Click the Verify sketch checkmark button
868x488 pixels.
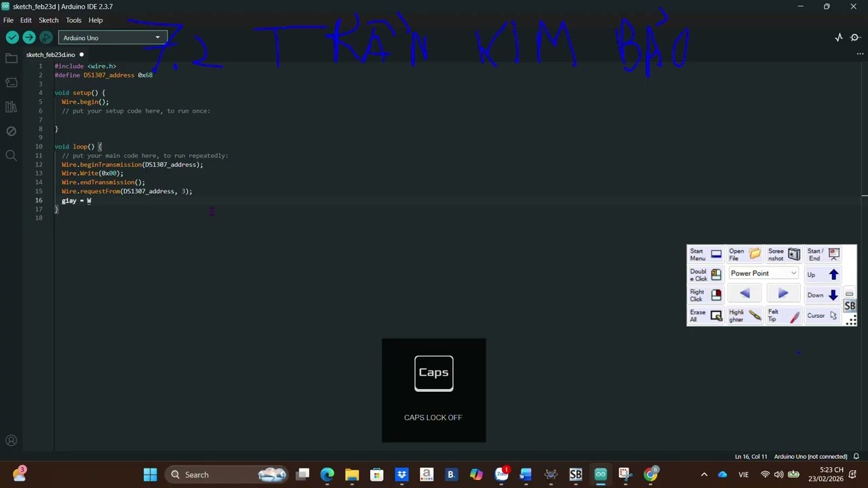pos(12,38)
